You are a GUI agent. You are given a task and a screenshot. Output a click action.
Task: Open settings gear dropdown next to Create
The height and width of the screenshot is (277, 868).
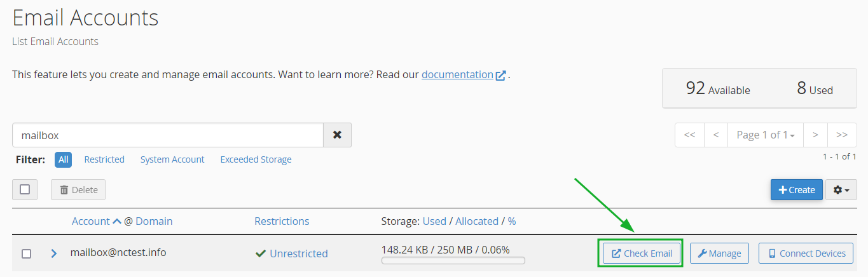[841, 190]
